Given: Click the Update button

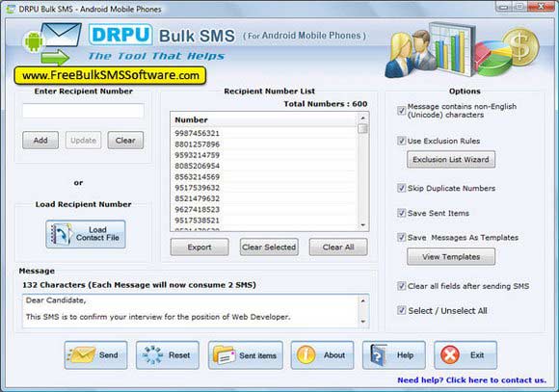Looking at the screenshot, I should click(x=83, y=140).
